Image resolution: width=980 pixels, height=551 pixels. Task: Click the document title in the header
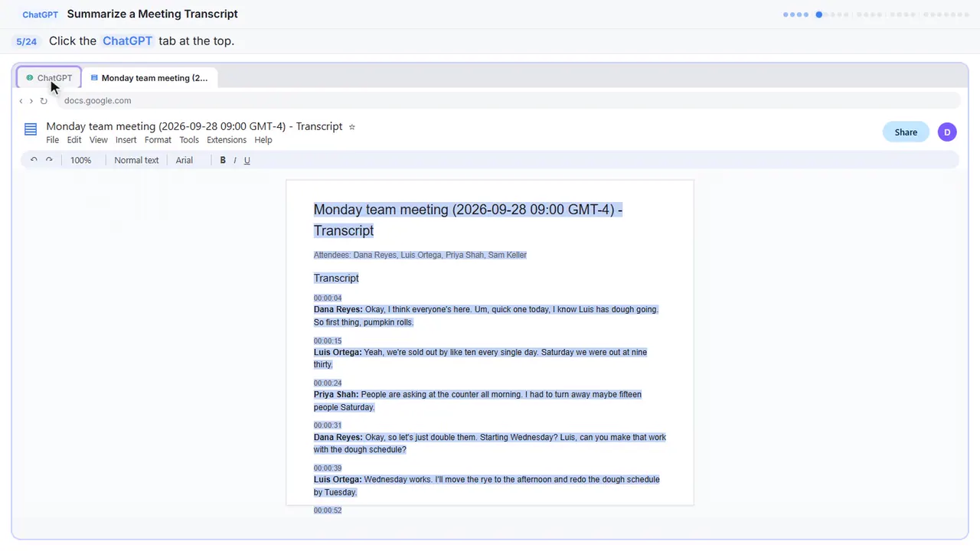[x=194, y=126]
